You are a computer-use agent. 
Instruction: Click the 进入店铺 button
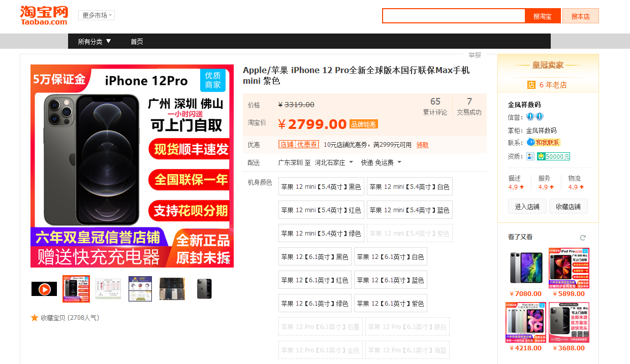527,206
